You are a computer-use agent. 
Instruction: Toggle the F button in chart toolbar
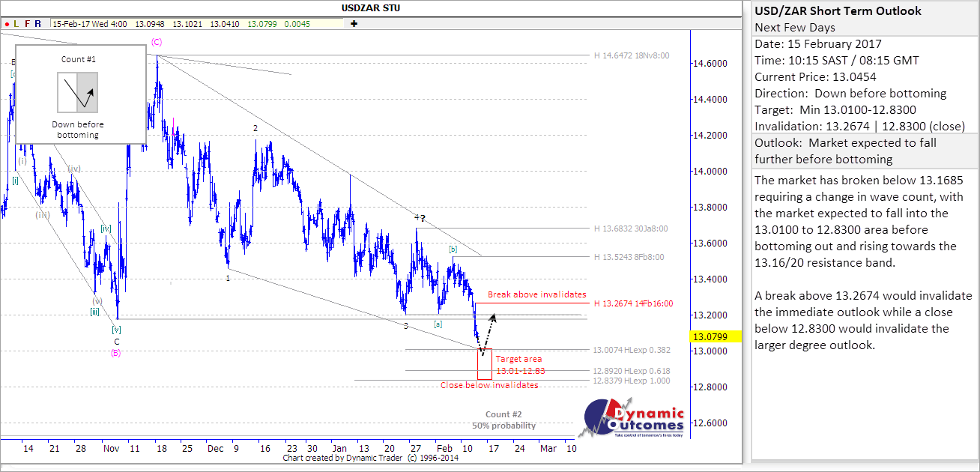click(x=28, y=24)
